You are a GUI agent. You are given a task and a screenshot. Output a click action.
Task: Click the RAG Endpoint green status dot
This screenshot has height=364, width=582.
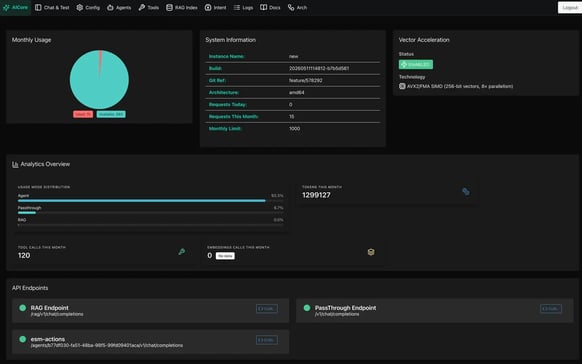[x=23, y=308]
